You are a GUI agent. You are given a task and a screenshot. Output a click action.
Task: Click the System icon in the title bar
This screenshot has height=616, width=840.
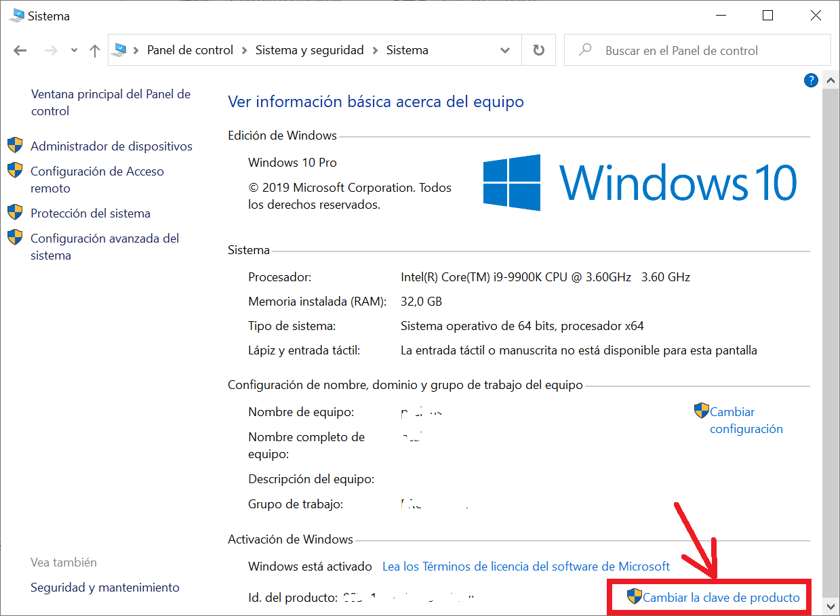[x=15, y=15]
